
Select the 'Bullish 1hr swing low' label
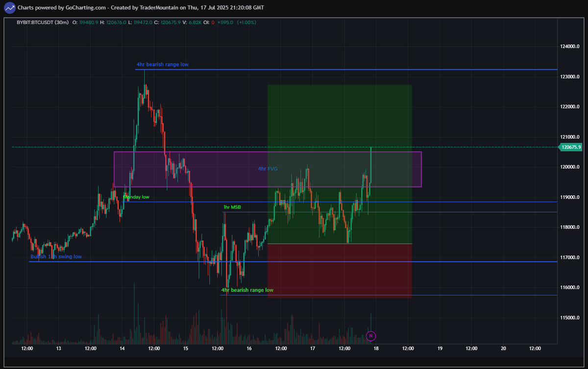click(x=56, y=256)
